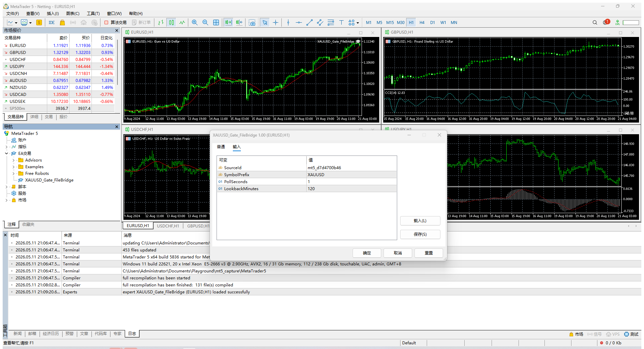The image size is (644, 349).
Task: Click the PollSeconds value cell
Action: [351, 182]
